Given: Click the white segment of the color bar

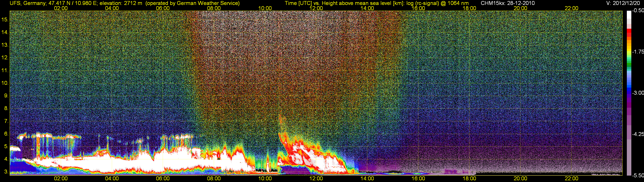Looking at the screenshot, I should click(x=629, y=15).
